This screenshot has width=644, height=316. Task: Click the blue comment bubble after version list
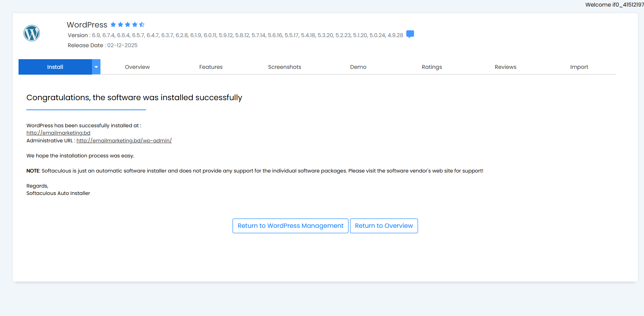pos(410,34)
